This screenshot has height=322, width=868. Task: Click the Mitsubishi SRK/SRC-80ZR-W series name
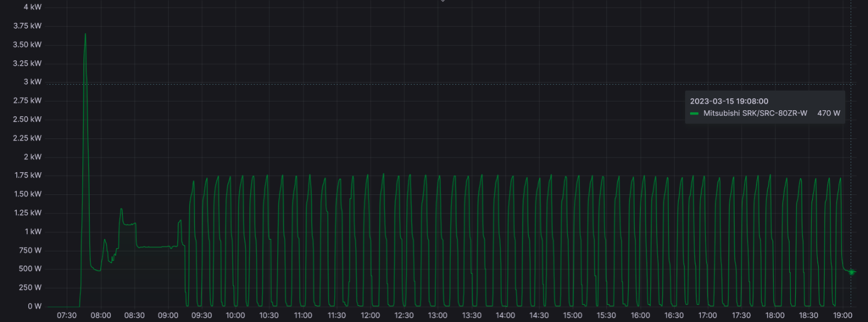point(755,113)
